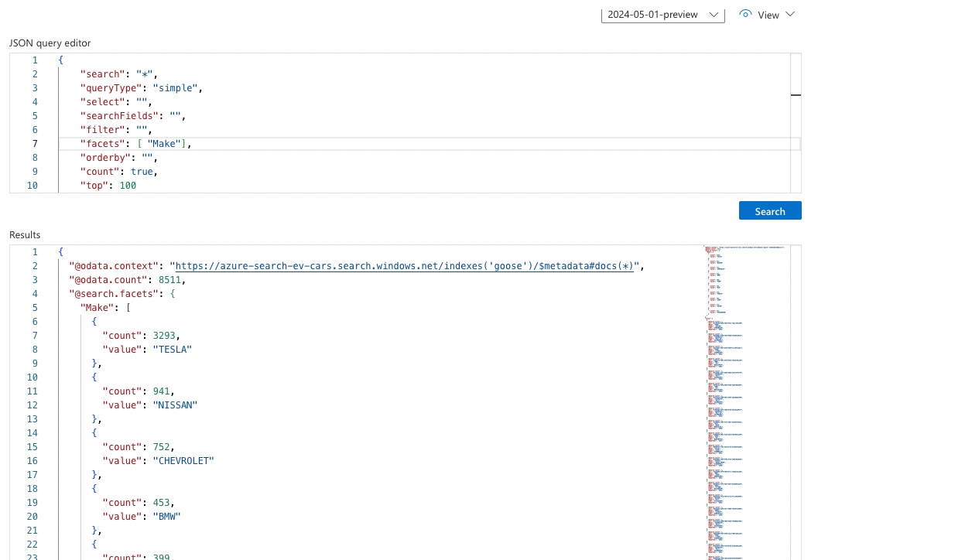972x560 pixels.
Task: Select the NISSAN facet value
Action: pos(174,405)
